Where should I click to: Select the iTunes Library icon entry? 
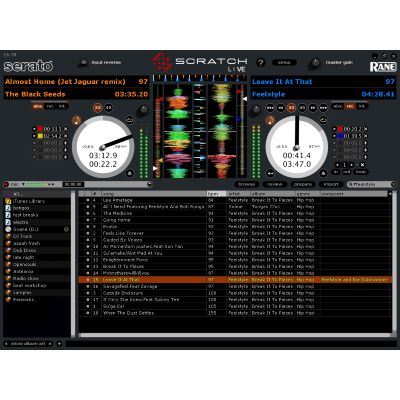click(x=8, y=201)
